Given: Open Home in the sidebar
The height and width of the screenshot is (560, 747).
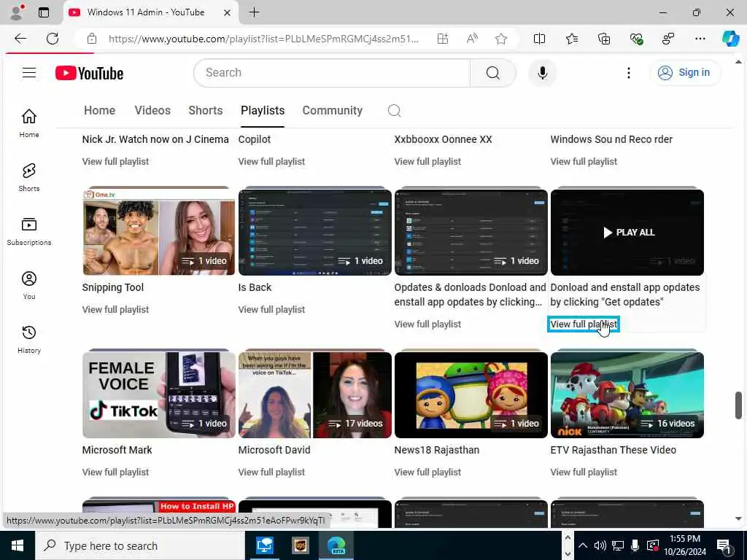Looking at the screenshot, I should 29,122.
